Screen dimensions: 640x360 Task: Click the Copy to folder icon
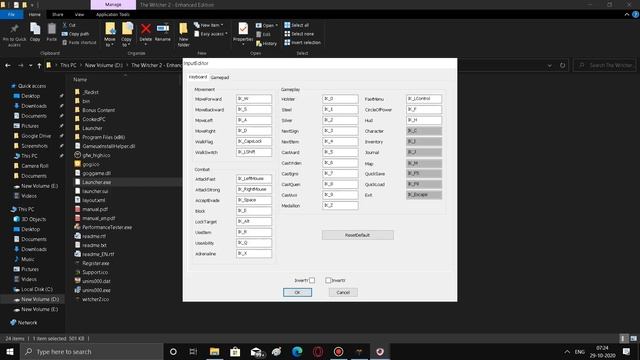pos(127,29)
